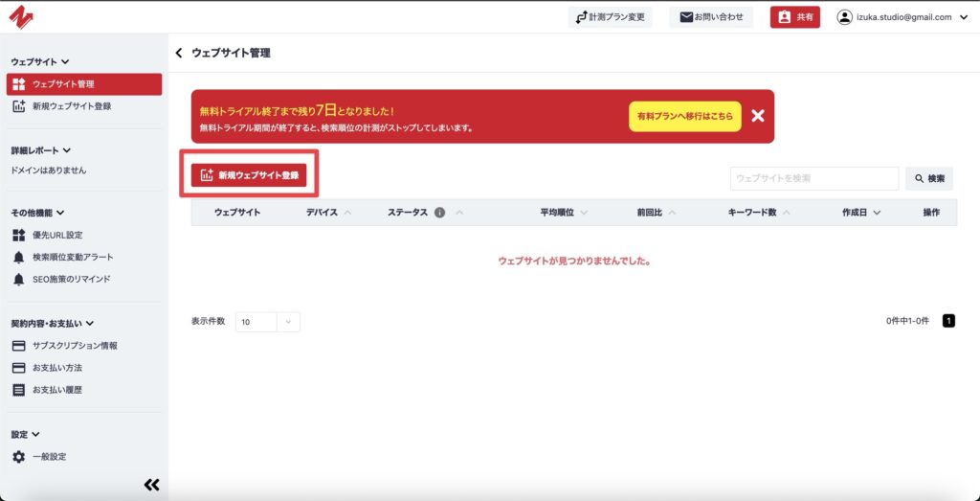The width and height of the screenshot is (980, 501).
Task: Click the お問い合わせ contact button
Action: (710, 17)
